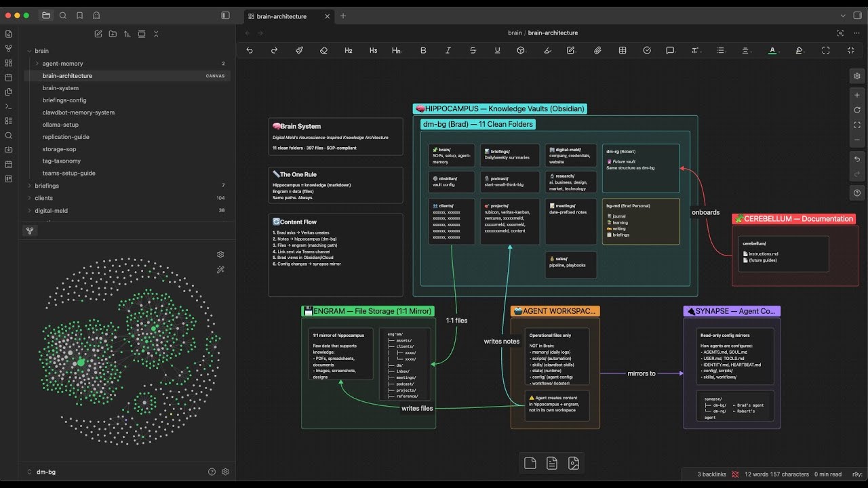Viewport: 868px width, 488px height.
Task: Insert a table using the table icon
Action: [x=623, y=50]
